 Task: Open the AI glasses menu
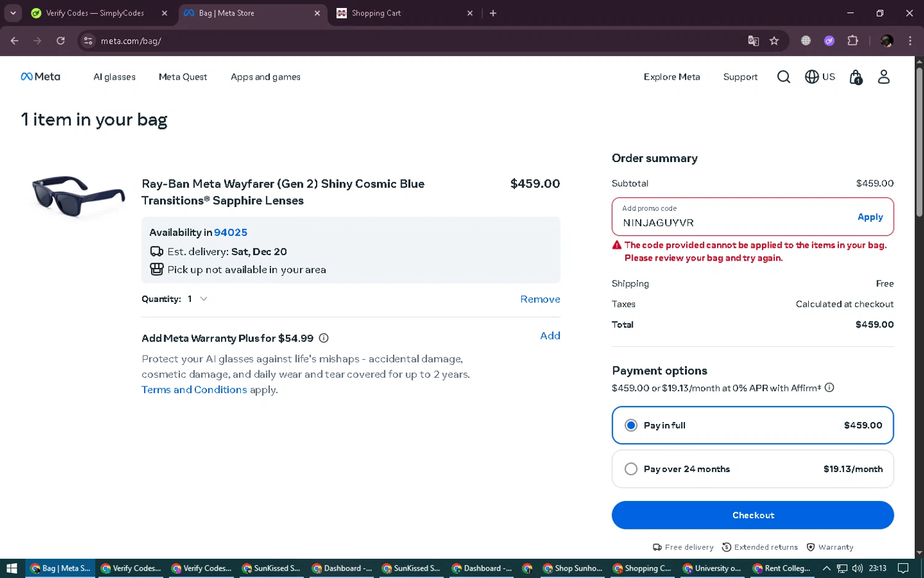click(115, 77)
